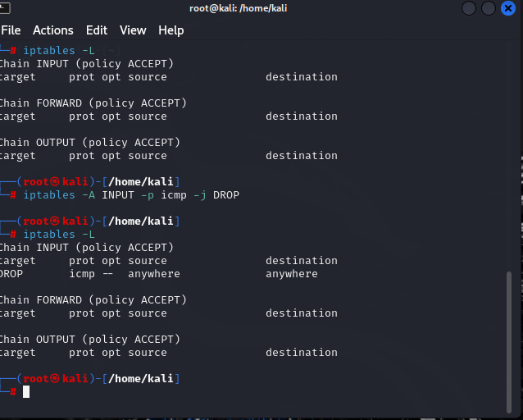Image resolution: width=523 pixels, height=420 pixels.
Task: Click the second 'iptables -L' command text
Action: [61, 235]
